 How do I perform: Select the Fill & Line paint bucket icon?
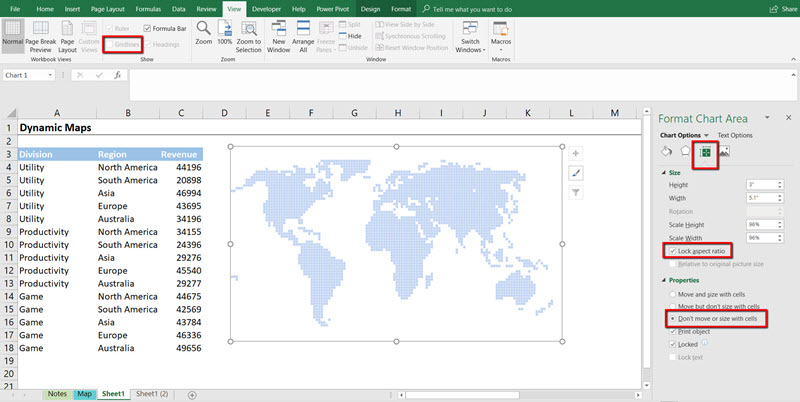click(x=667, y=152)
